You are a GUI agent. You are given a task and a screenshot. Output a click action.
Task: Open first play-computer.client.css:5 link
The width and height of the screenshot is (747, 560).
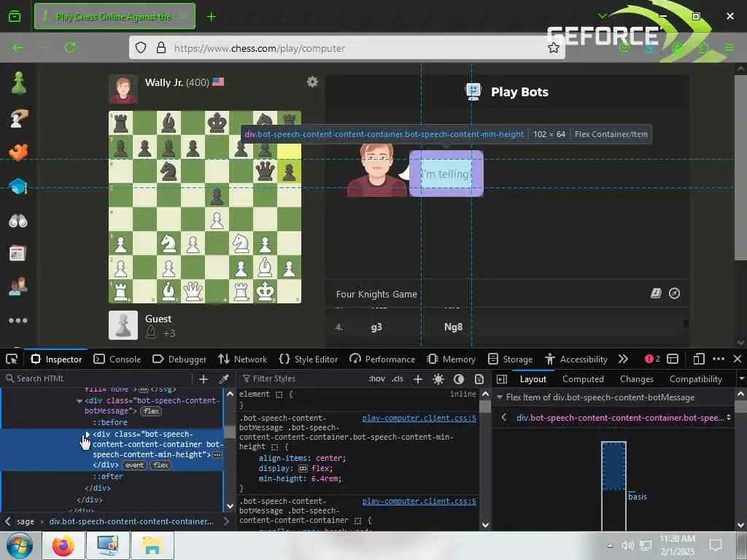pos(419,418)
